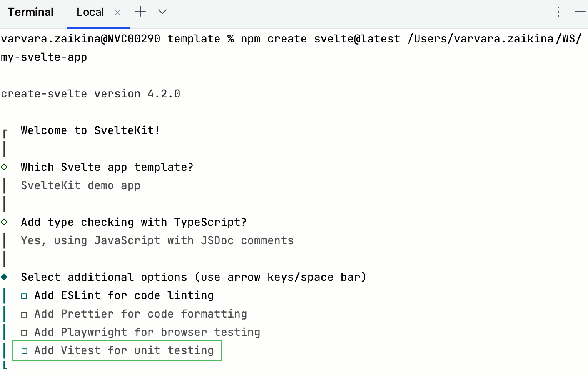Expand the terminal tab dropdown chevron
This screenshot has height=375, width=588.
162,12
